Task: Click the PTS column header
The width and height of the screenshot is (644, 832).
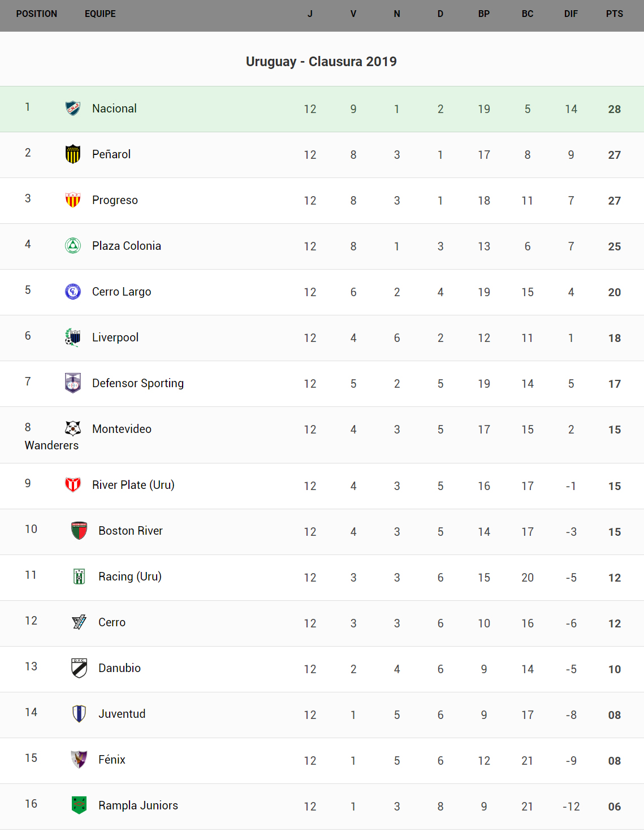Action: click(x=614, y=14)
